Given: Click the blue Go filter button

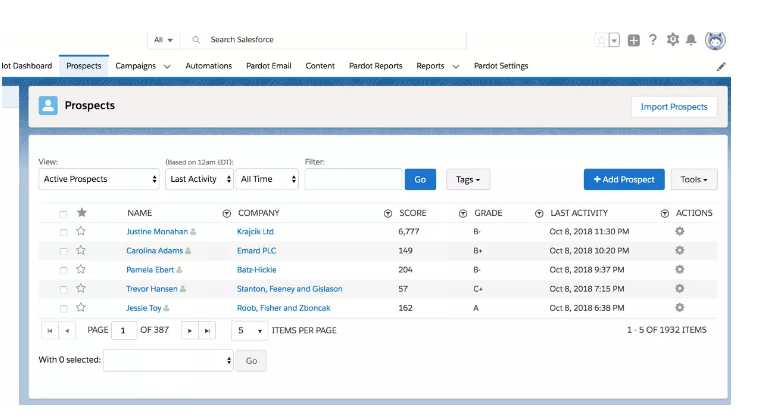Looking at the screenshot, I should coord(420,180).
